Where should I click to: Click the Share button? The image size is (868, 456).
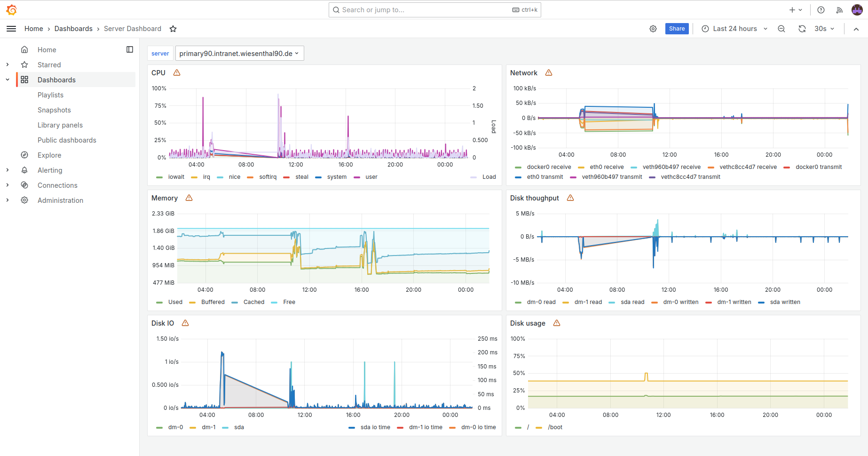point(677,29)
